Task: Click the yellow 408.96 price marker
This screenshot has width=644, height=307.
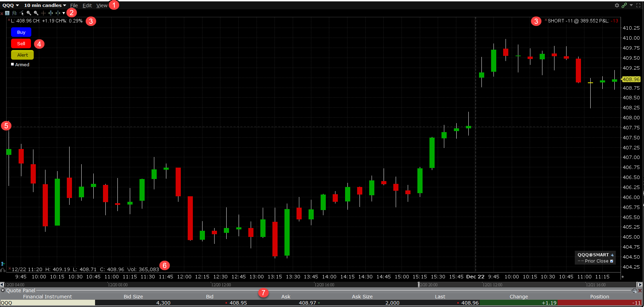Action: (631, 79)
